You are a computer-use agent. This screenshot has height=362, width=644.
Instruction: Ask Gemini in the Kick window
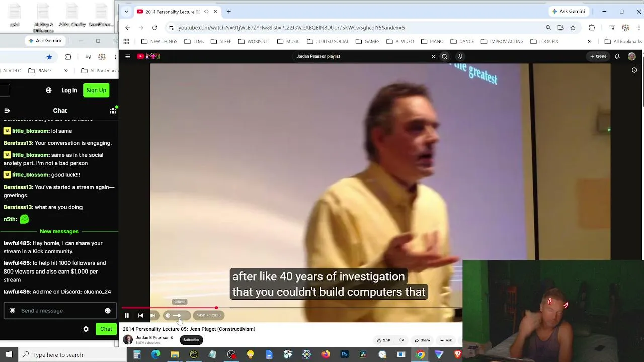[45, 41]
